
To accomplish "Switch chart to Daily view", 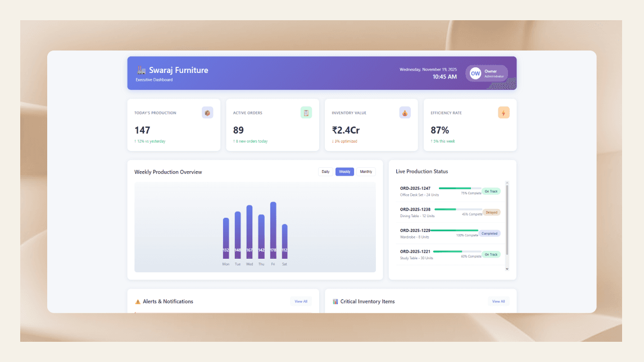I will tap(325, 172).
